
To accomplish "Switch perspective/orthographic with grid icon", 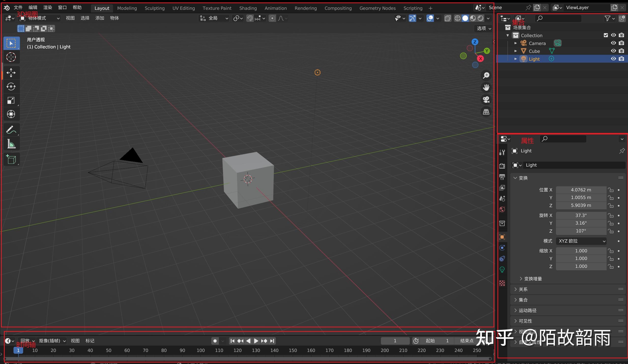I will pos(486,112).
